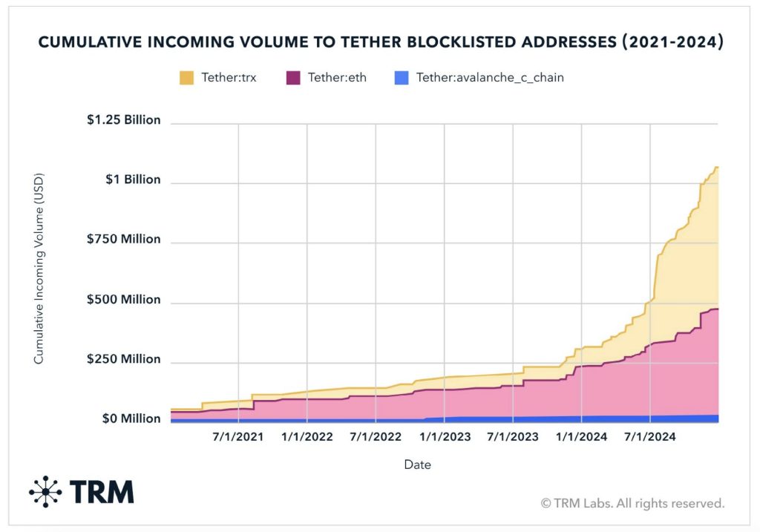Click the $500 Million y-axis label
Viewport: 760px width, 532px height.
(124, 299)
